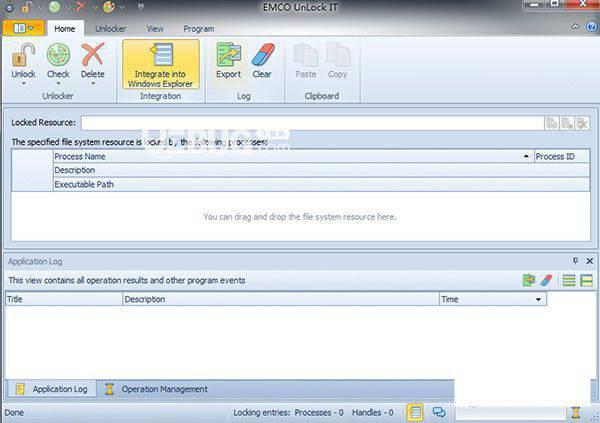Screen dimensions: 600x423
Task: Open the Time column dropdown arrow
Action: [538, 299]
